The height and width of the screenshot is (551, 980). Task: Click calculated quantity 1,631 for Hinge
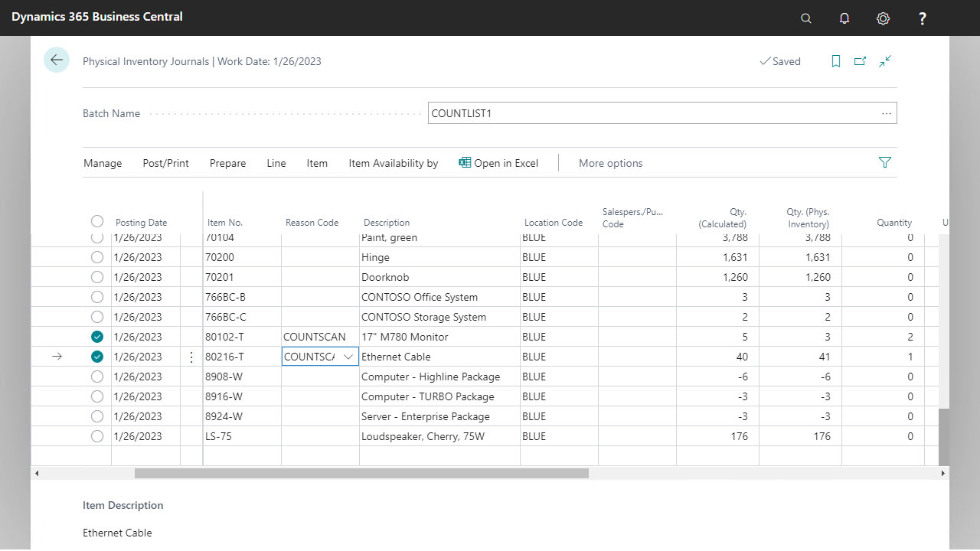click(x=735, y=257)
